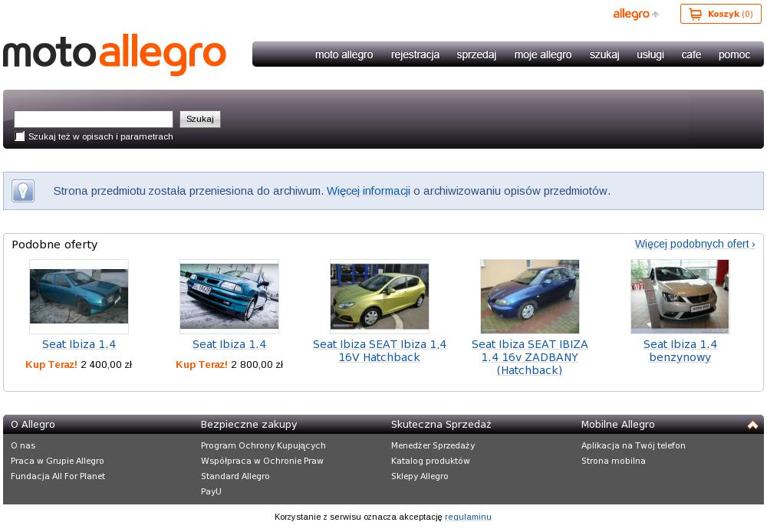Open the pomoc menu item
This screenshot has height=532, width=767.
coord(734,54)
